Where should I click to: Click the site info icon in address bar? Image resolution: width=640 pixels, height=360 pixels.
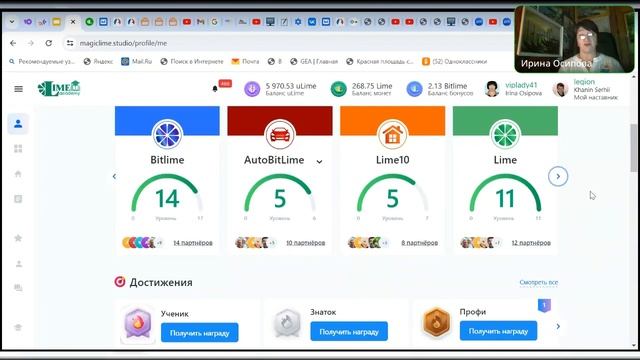(x=70, y=43)
